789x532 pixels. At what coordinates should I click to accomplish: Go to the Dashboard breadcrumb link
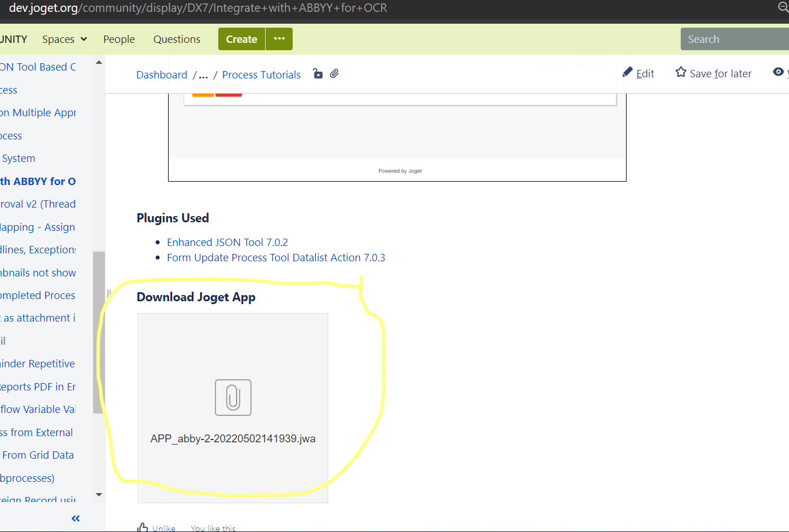[x=162, y=75]
